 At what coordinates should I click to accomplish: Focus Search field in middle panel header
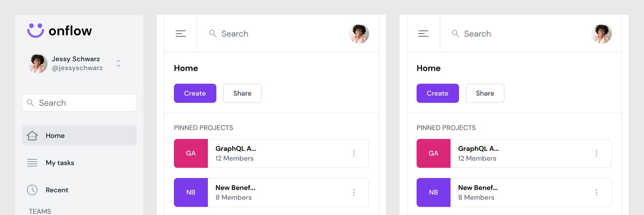pyautogui.click(x=273, y=34)
